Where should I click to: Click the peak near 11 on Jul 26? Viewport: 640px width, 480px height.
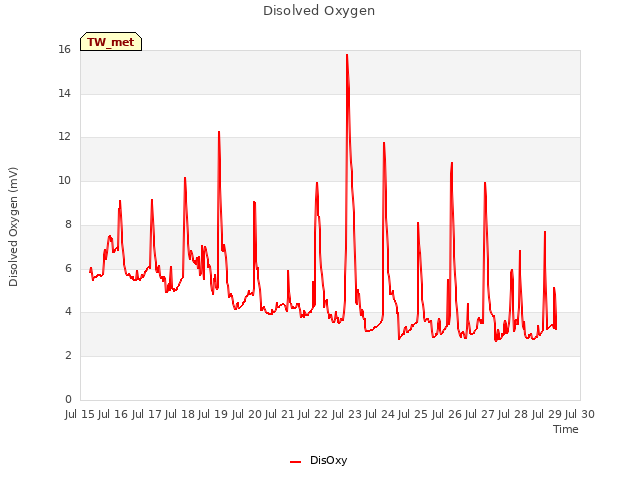click(452, 163)
